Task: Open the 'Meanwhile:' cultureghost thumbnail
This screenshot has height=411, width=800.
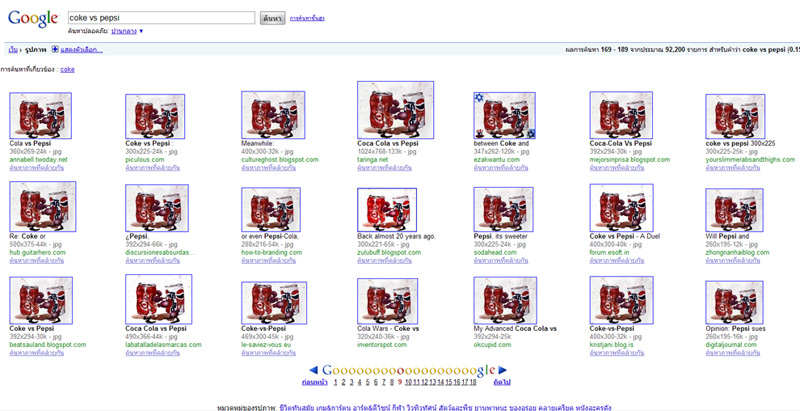Action: pos(273,115)
